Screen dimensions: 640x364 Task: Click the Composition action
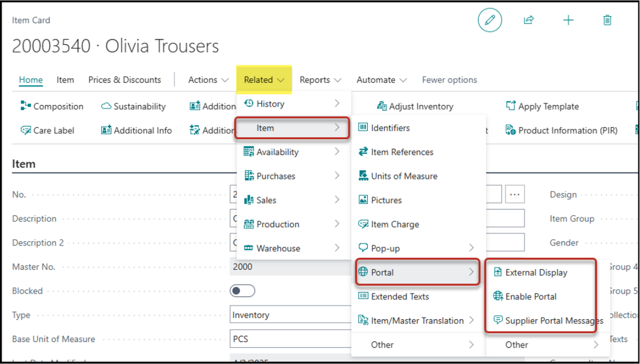click(x=52, y=106)
